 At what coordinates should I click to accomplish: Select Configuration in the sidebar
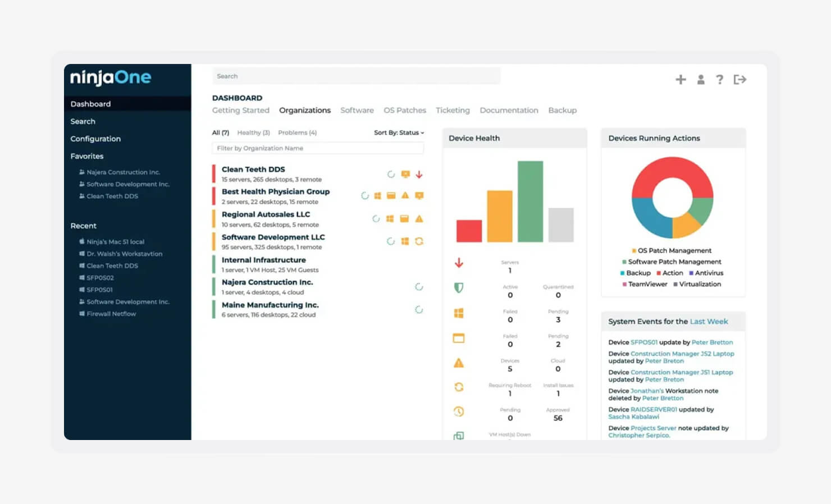[95, 139]
